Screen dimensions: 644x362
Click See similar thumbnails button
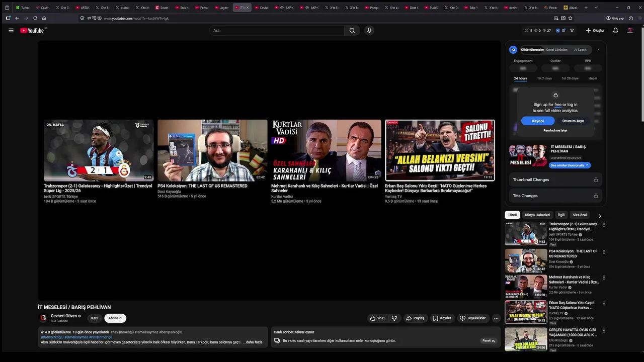click(570, 165)
